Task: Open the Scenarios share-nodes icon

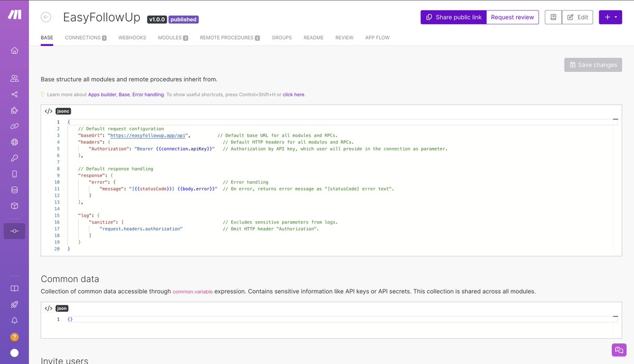Action: pos(14,94)
